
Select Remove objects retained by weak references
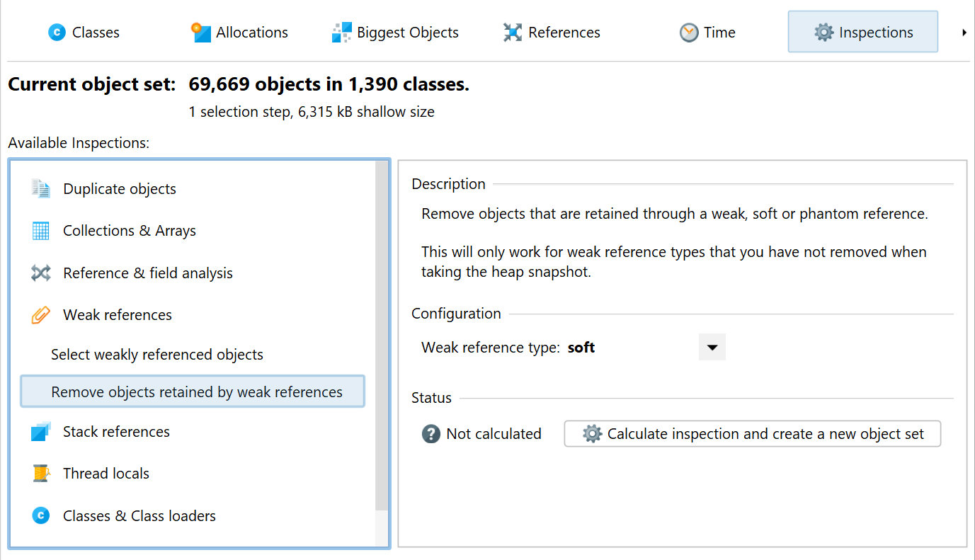(193, 392)
